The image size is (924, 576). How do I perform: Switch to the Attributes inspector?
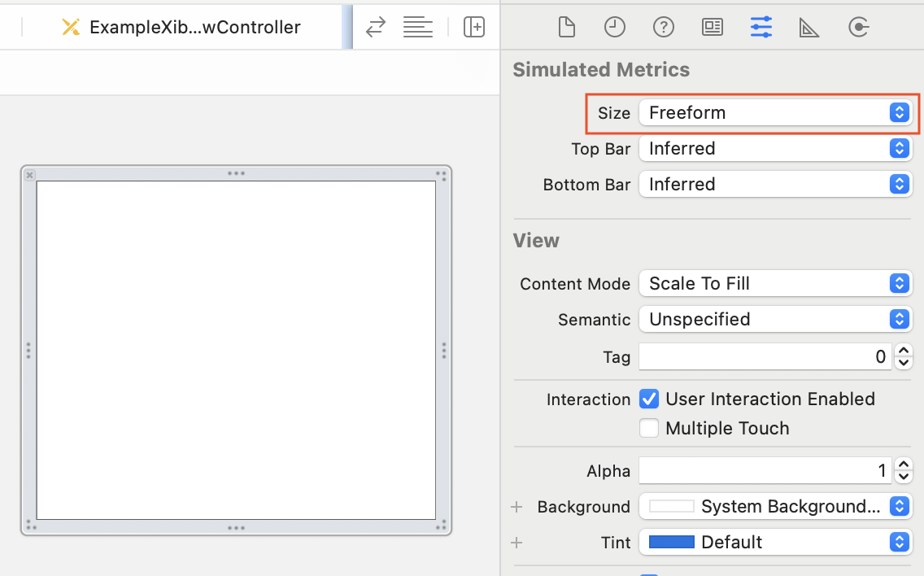click(x=761, y=28)
